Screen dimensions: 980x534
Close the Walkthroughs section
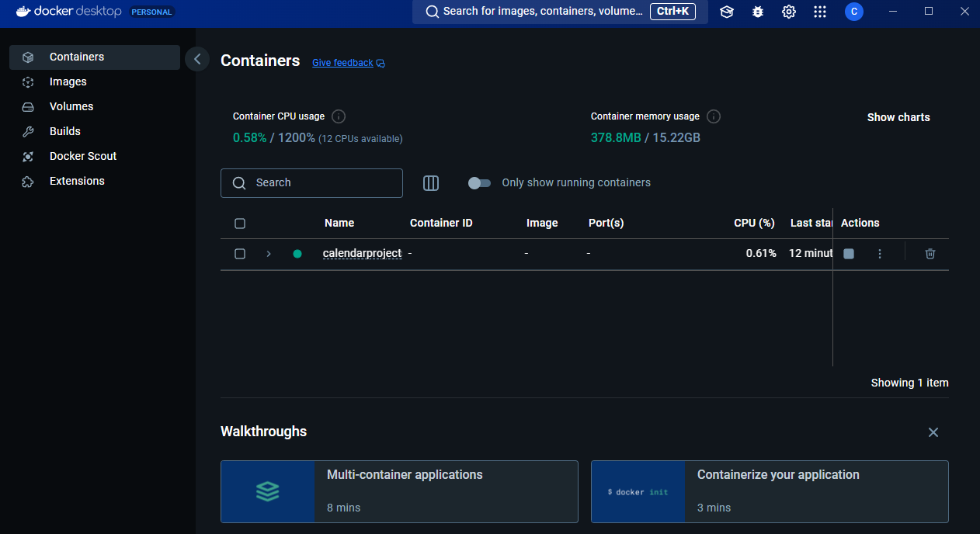(x=933, y=432)
